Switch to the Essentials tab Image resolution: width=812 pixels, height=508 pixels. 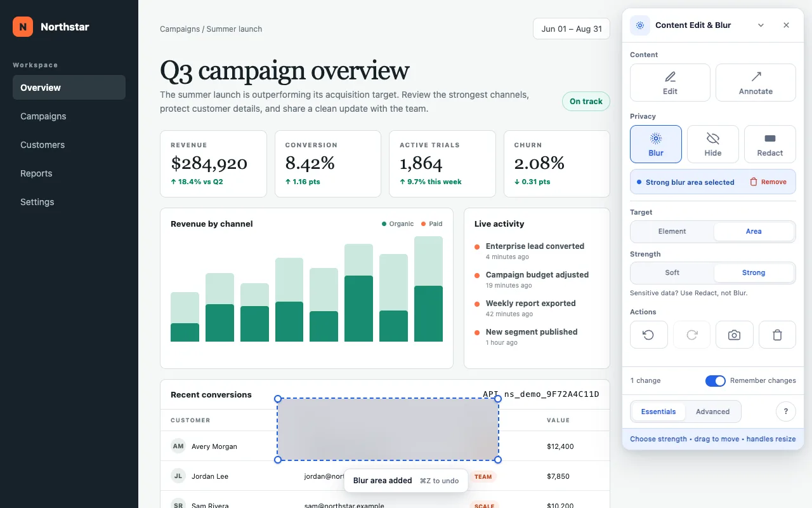(x=658, y=411)
